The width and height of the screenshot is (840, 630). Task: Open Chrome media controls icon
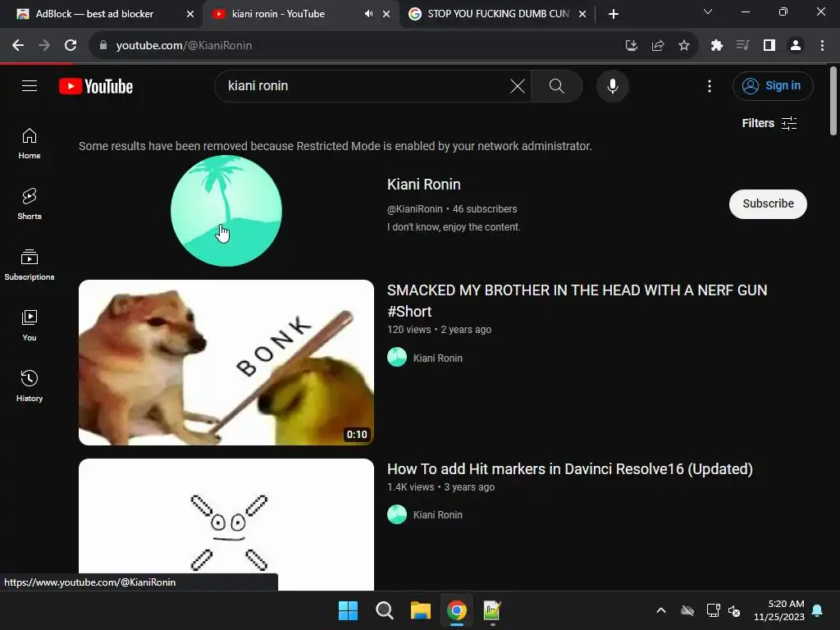(742, 46)
